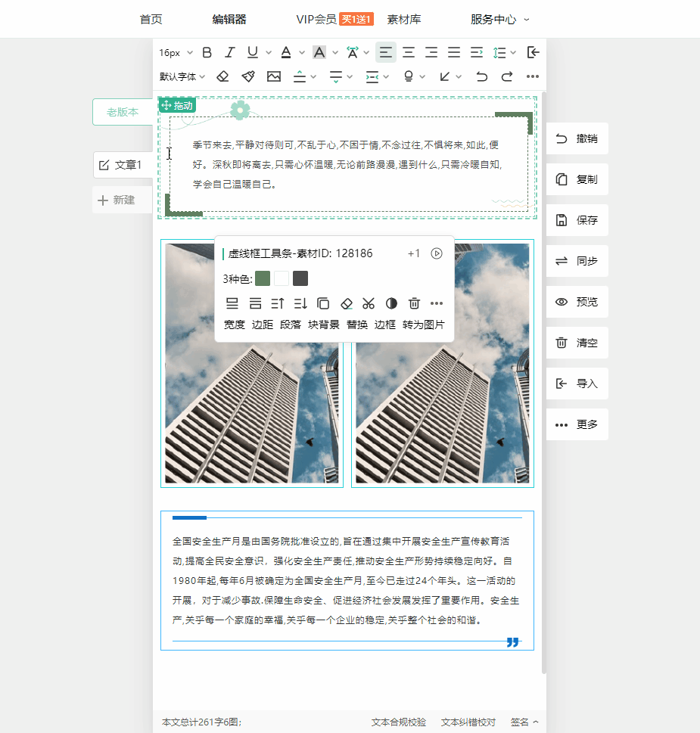Switch to 老版本

pos(123,112)
